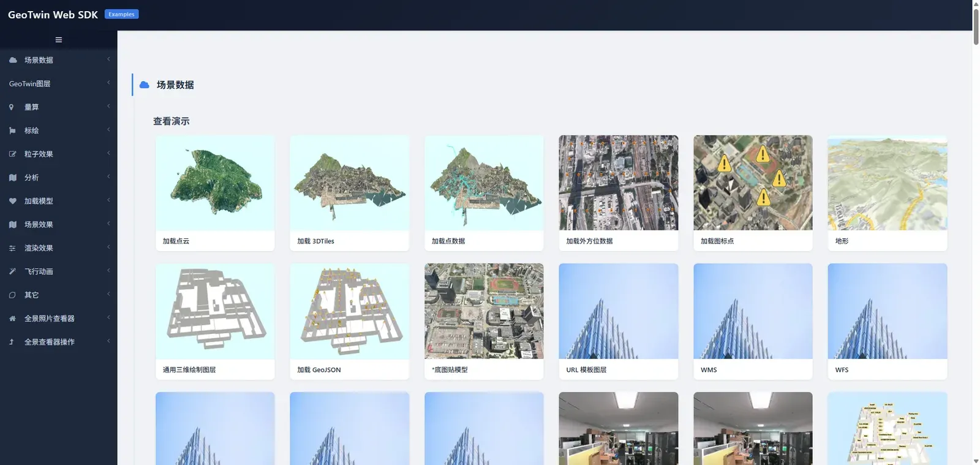The image size is (980, 465).
Task: Open 通用三维绘制图层 demo card
Action: click(215, 322)
